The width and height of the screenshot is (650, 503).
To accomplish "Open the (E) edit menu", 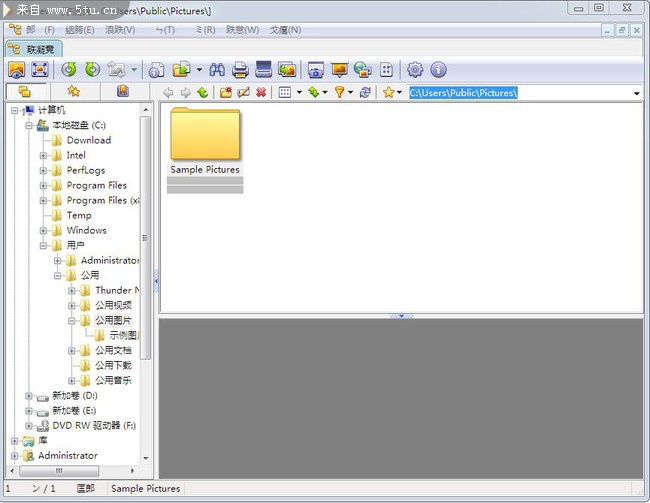I will click(80, 30).
